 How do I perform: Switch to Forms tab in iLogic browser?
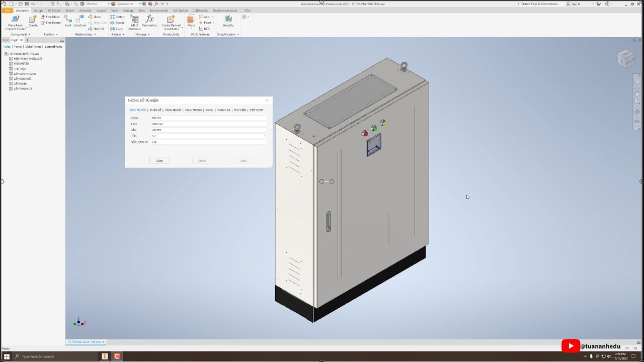[x=18, y=46]
